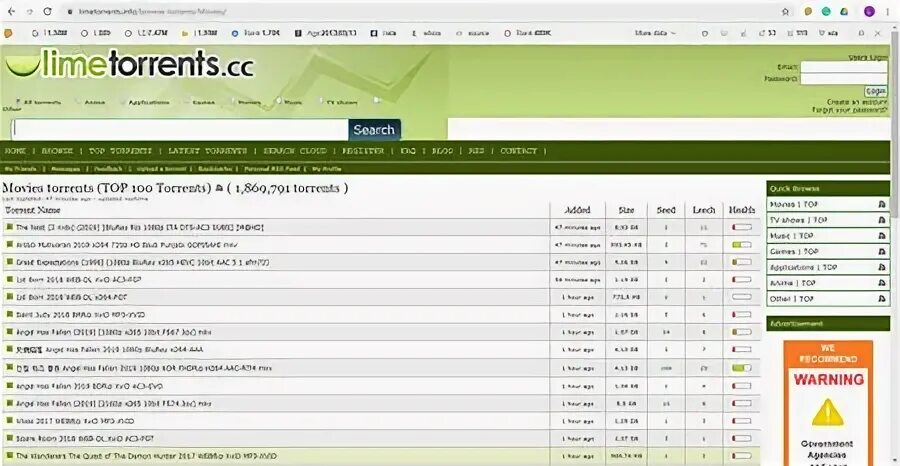Go back using the browser back arrow
This screenshot has width=900, height=466.
[x=11, y=11]
